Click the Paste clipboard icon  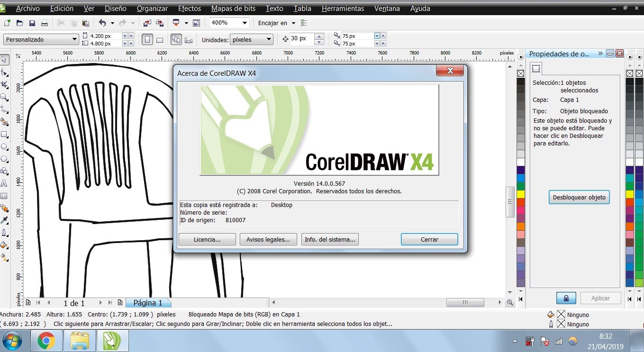85,23
